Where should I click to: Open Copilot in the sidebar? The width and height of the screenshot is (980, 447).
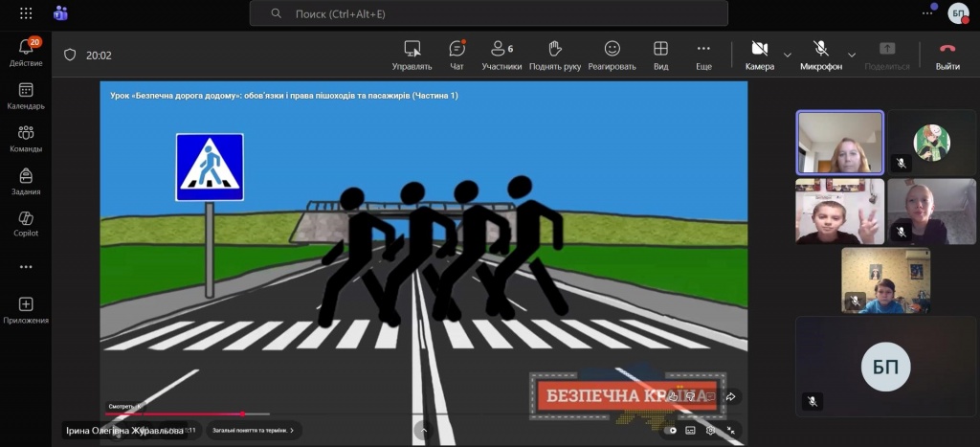[x=26, y=224]
